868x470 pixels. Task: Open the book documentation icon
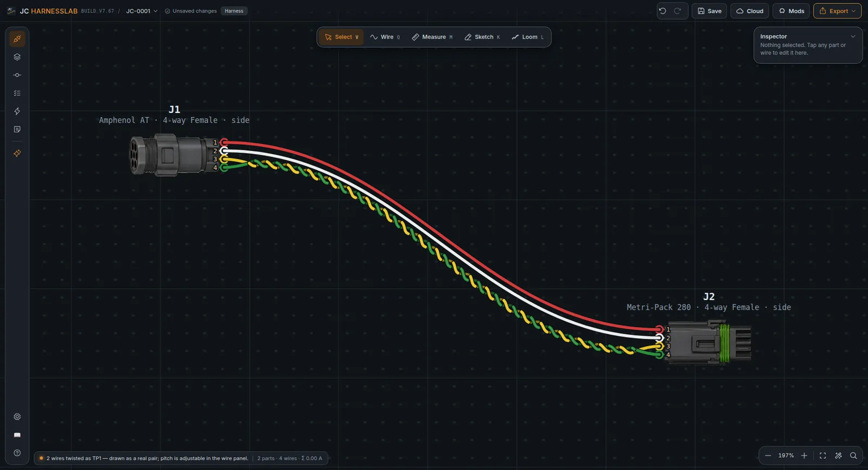click(x=17, y=435)
